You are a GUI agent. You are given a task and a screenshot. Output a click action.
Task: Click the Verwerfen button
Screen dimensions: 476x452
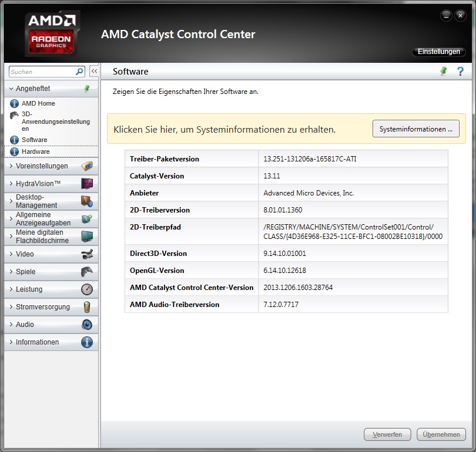[387, 434]
